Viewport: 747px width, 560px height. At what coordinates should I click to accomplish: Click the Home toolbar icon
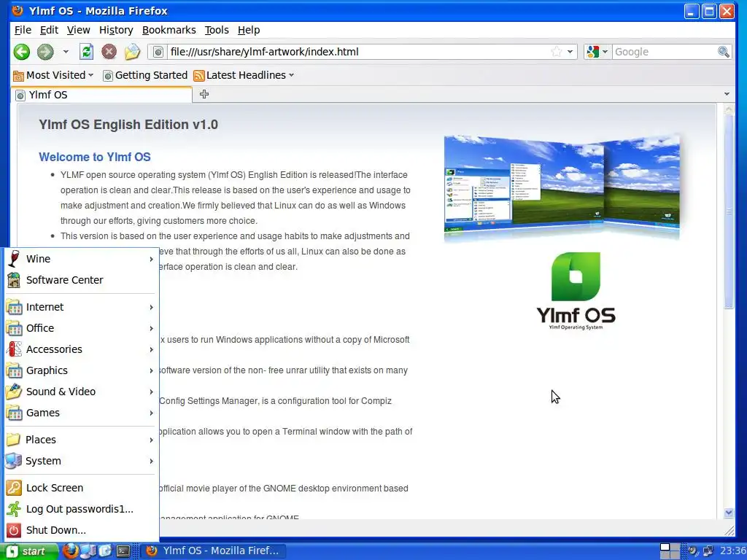133,52
